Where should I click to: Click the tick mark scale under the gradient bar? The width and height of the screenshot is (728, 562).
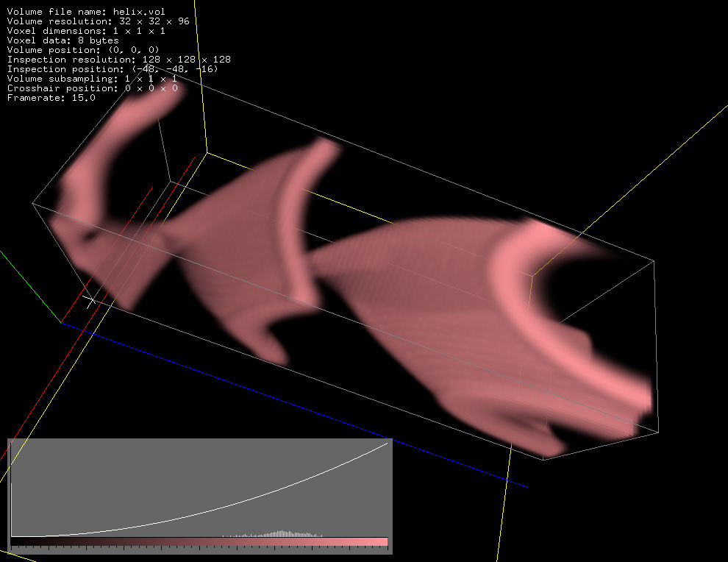click(199, 548)
